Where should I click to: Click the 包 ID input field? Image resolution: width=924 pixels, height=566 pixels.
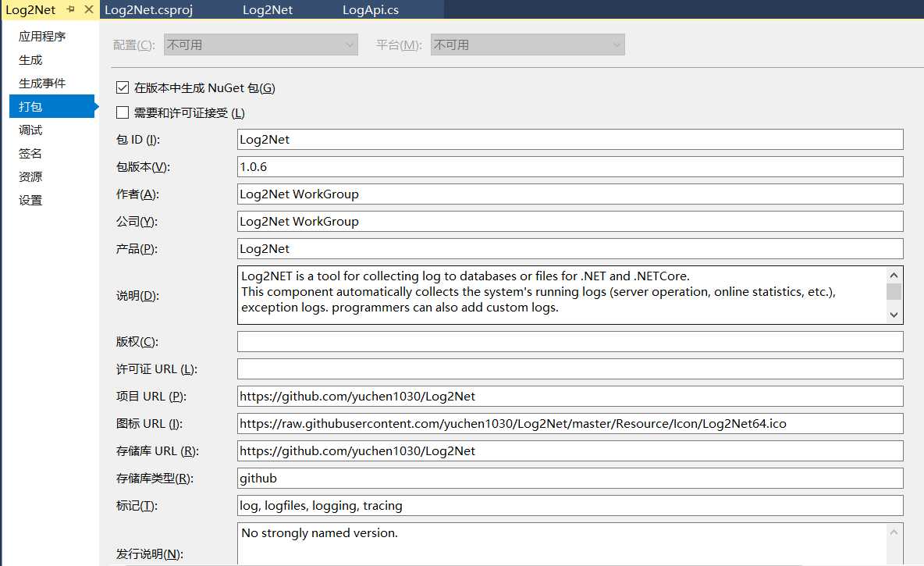tap(570, 140)
